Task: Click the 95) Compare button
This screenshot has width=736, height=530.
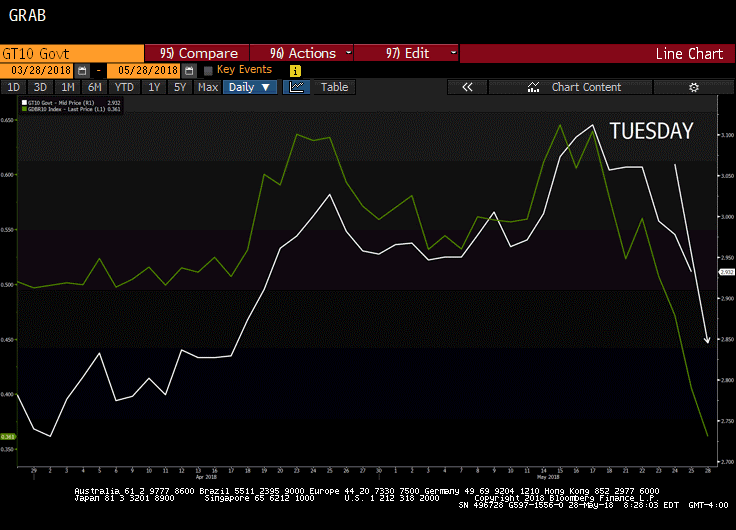Action: 198,53
